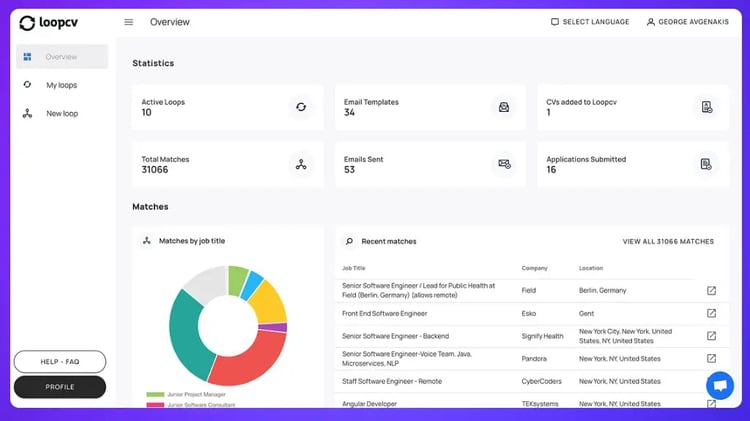
Task: Click View All 31066 Matches link
Action: [668, 242]
